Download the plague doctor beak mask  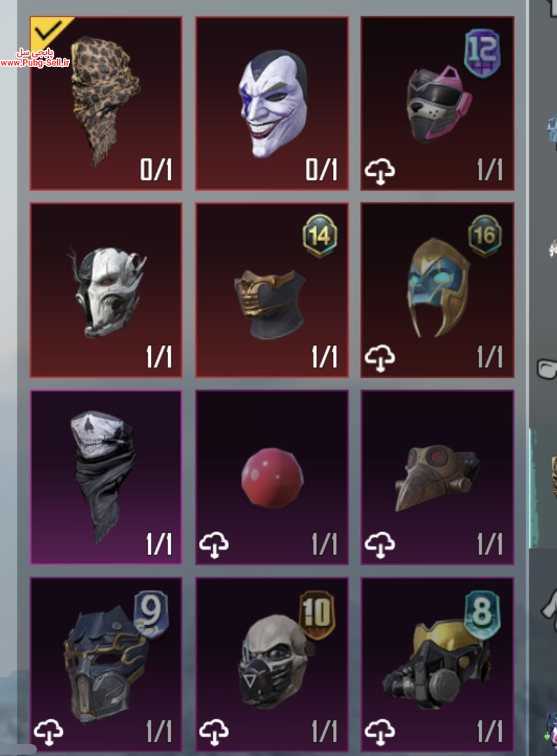coord(380,545)
